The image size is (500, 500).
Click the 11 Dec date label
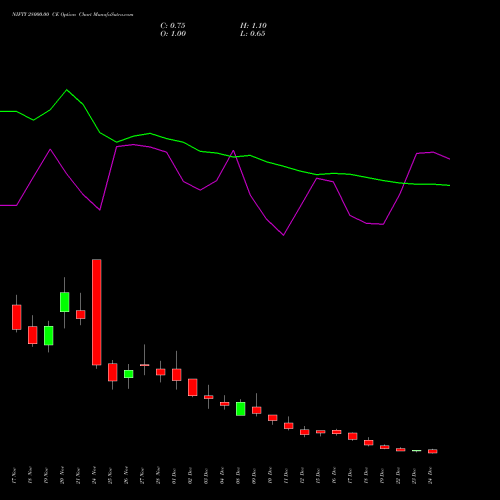pos(286,476)
